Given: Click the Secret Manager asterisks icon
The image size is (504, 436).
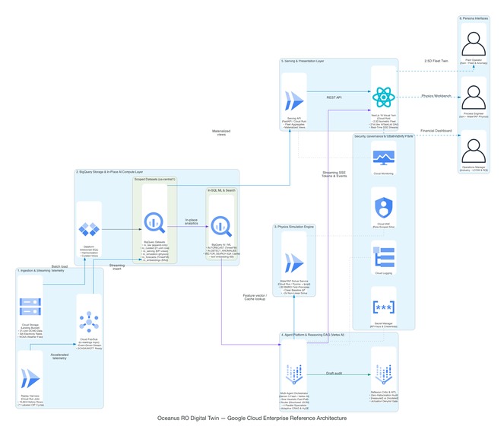Looking at the screenshot, I should (x=383, y=307).
